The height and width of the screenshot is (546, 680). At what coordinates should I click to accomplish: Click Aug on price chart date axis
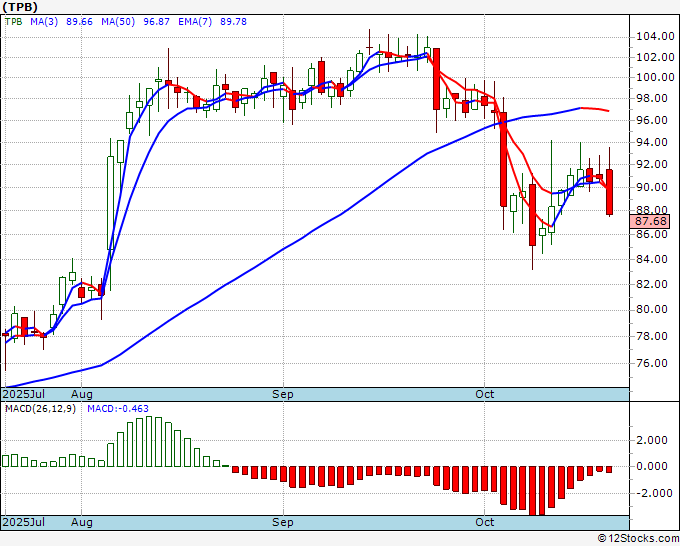82,394
